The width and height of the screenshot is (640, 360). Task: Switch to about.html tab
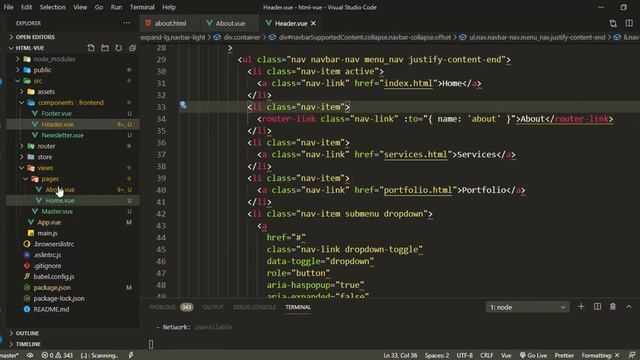(170, 23)
